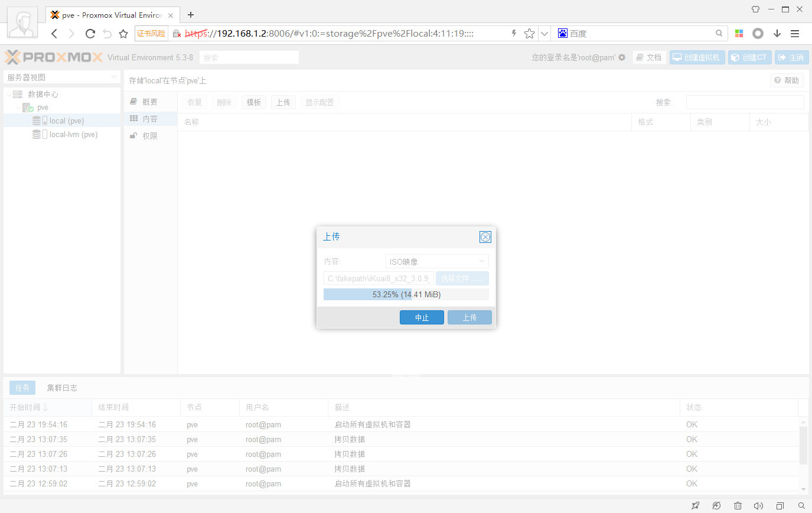
Task: Open the downloads arrow icon
Action: click(777, 34)
